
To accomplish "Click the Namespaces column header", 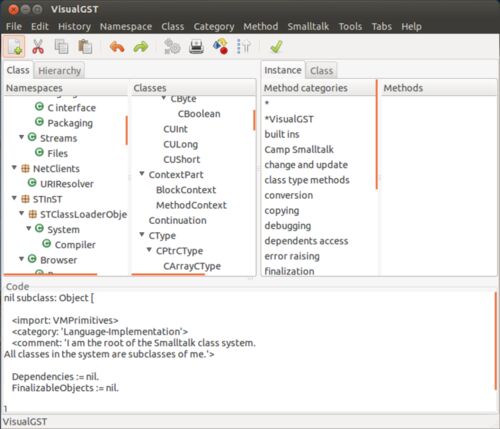I will 66,88.
